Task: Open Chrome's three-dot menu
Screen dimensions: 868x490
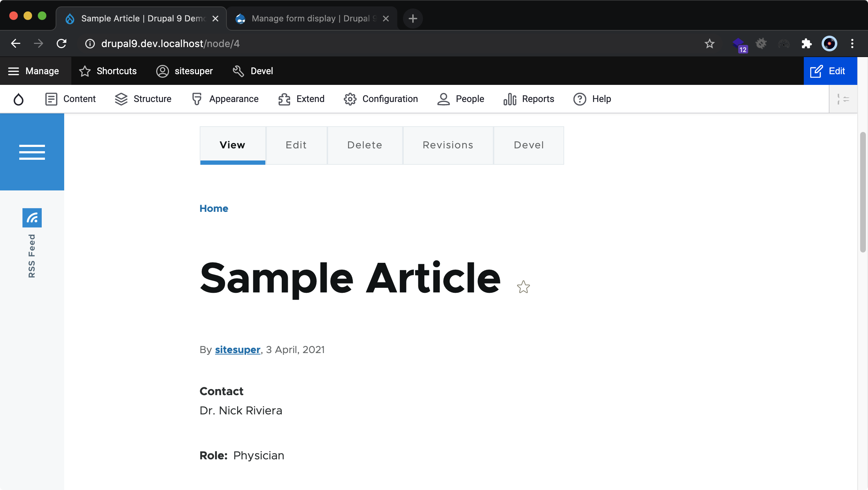Action: [x=853, y=44]
